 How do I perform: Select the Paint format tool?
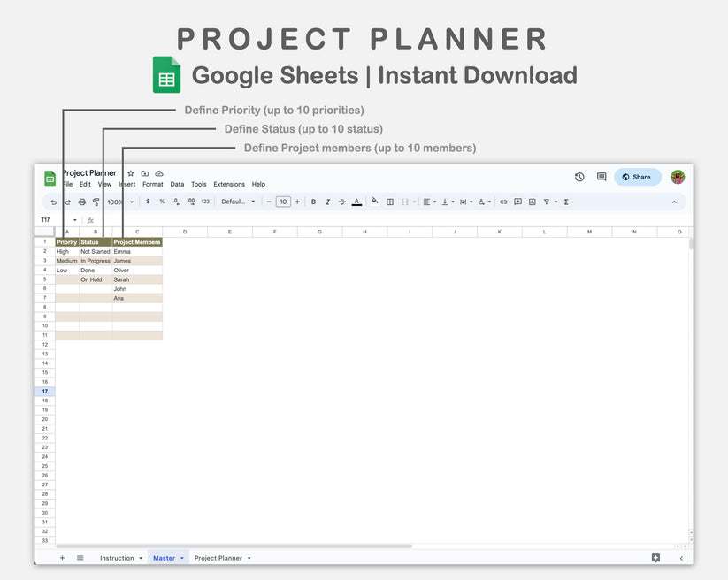96,202
